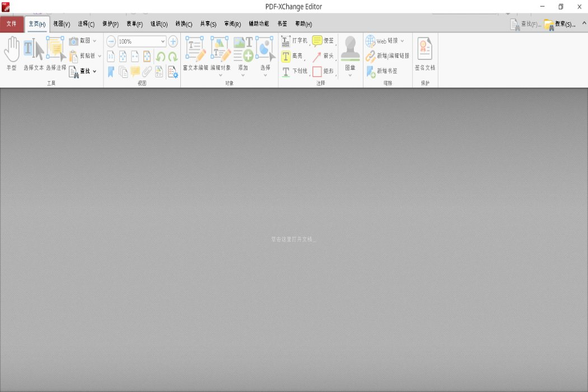Expand the Stamp (图章) dropdown

point(350,74)
